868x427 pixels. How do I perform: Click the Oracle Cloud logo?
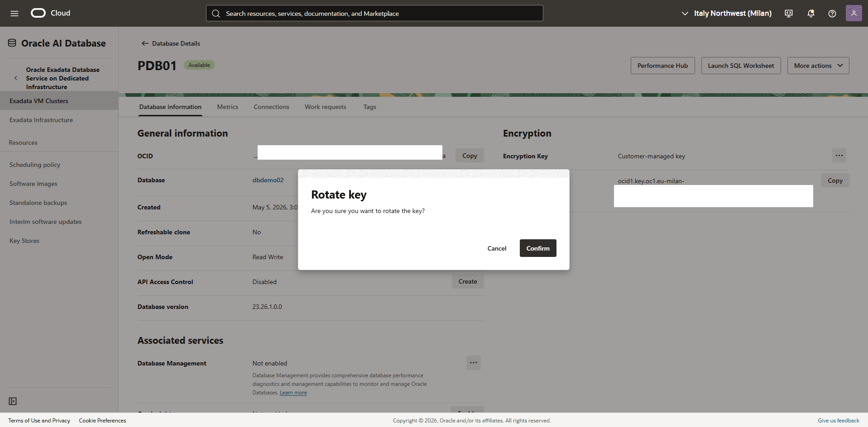[x=50, y=13]
